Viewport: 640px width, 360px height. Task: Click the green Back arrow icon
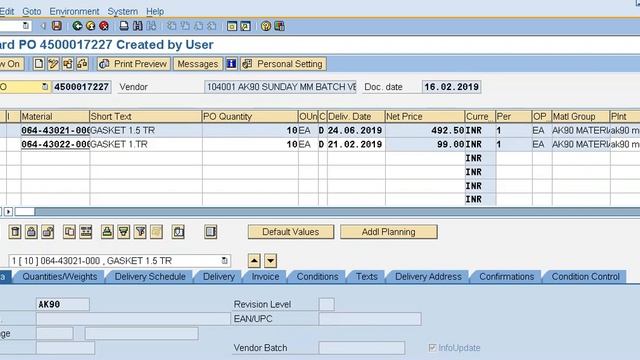tap(77, 26)
